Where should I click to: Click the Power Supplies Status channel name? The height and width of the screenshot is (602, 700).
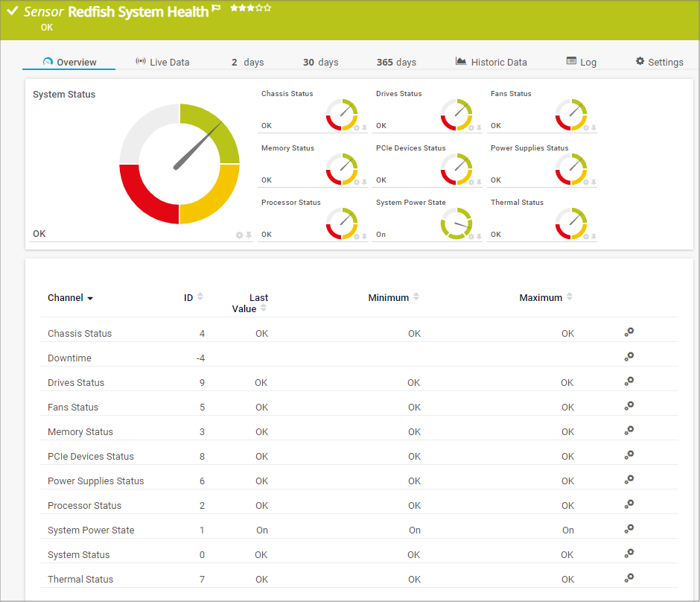95,481
